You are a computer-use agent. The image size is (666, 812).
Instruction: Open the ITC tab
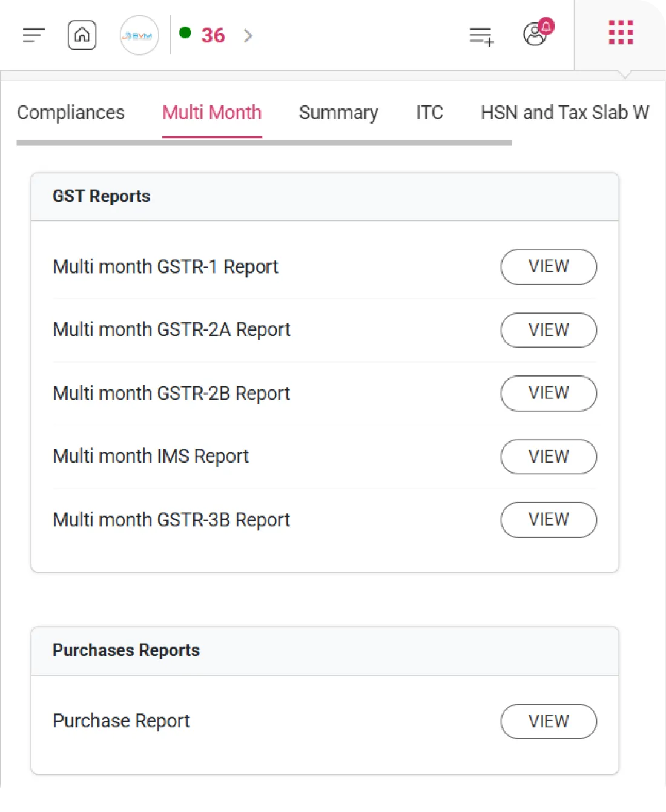point(429,113)
